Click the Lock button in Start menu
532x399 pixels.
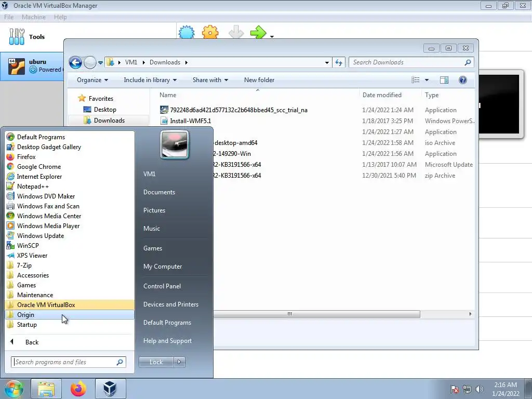[x=156, y=362]
